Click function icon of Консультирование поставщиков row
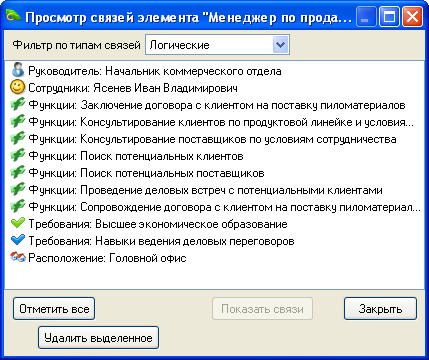This screenshot has width=429, height=360. tap(18, 139)
